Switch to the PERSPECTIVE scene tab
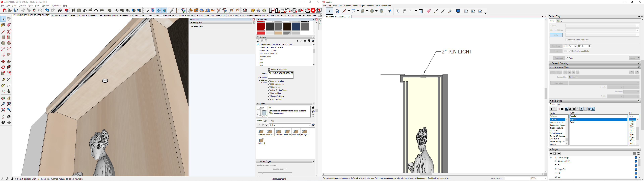This screenshot has height=181, width=644. [x=126, y=15]
